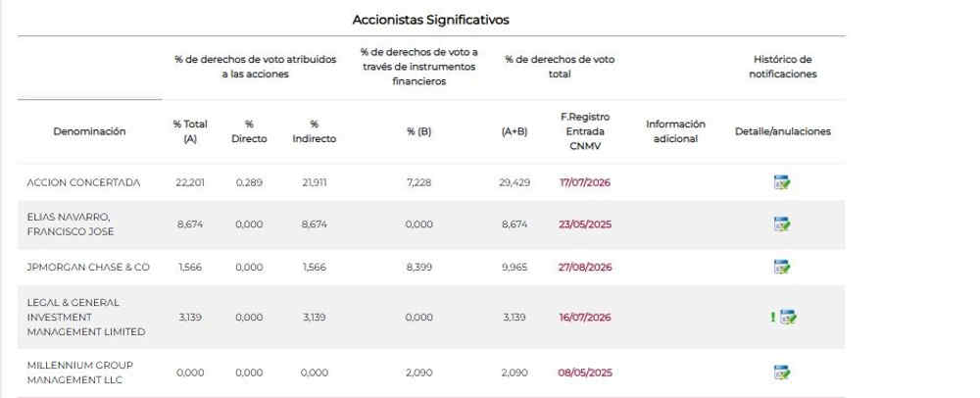The image size is (980, 398).
Task: Select MILLENNIUM GROUP MANAGEMENT LLC name
Action: click(80, 373)
